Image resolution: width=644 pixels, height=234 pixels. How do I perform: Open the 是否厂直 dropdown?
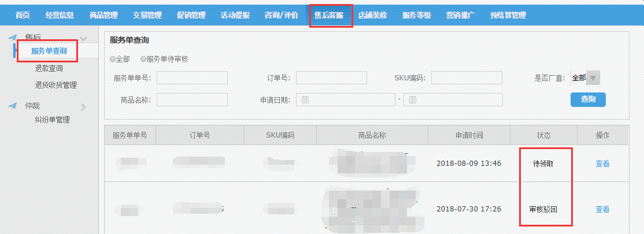585,77
